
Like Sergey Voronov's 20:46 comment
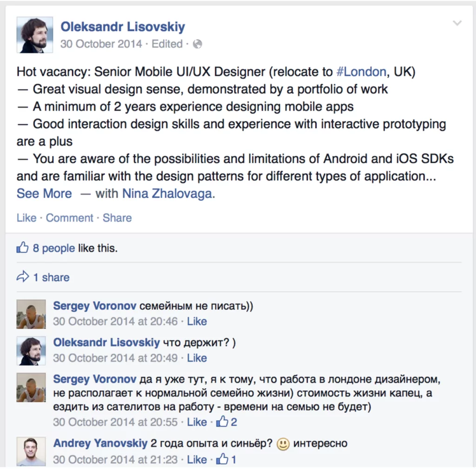click(x=197, y=321)
